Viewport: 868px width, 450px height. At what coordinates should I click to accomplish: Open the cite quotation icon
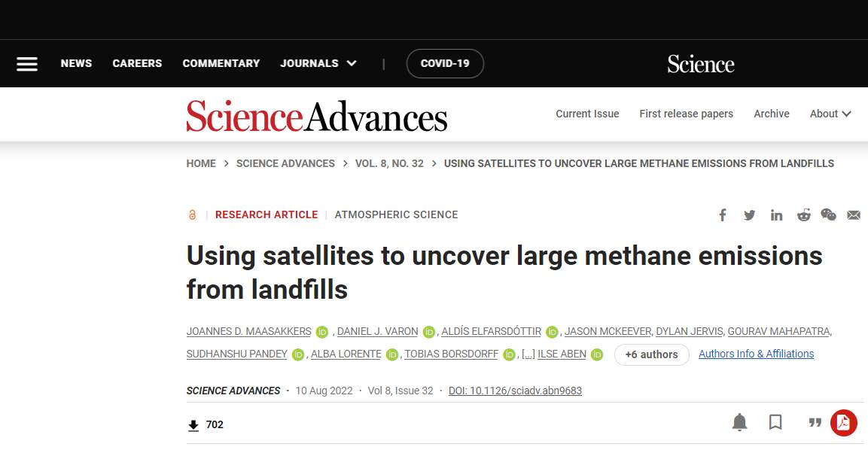(x=815, y=423)
